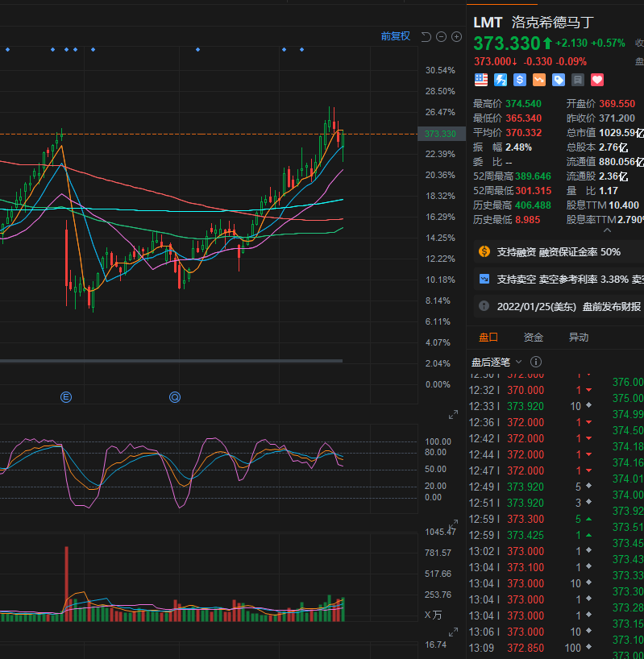Click info icon beside 盘后逐笔

[536, 362]
